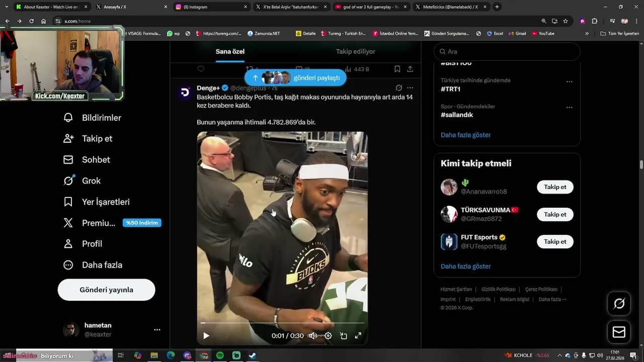Bookmark the post above Denge+

(x=397, y=69)
